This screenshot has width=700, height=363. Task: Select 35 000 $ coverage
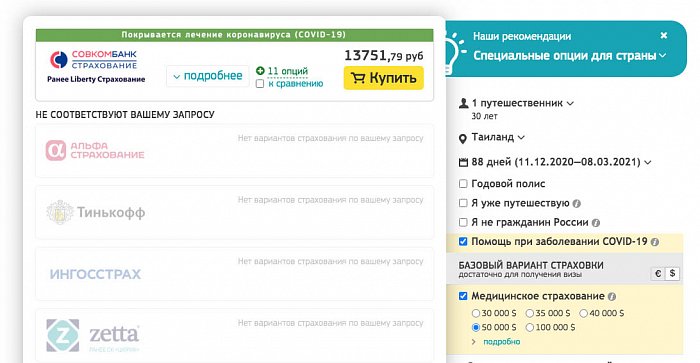(529, 313)
